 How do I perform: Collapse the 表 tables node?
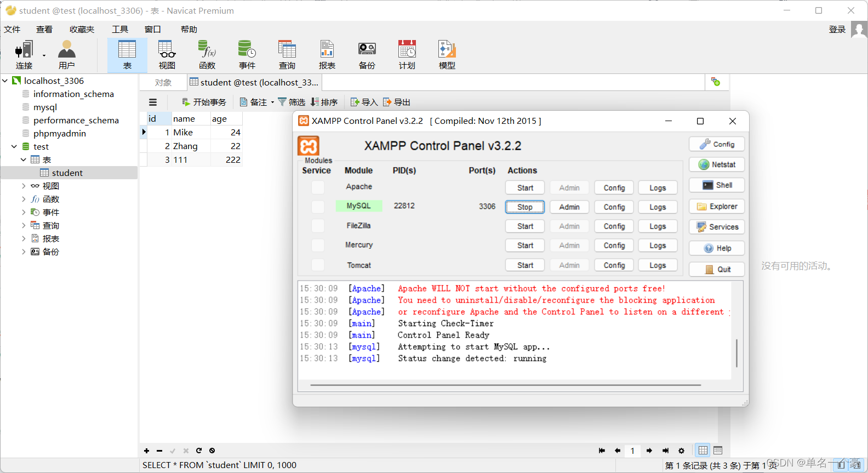point(24,159)
